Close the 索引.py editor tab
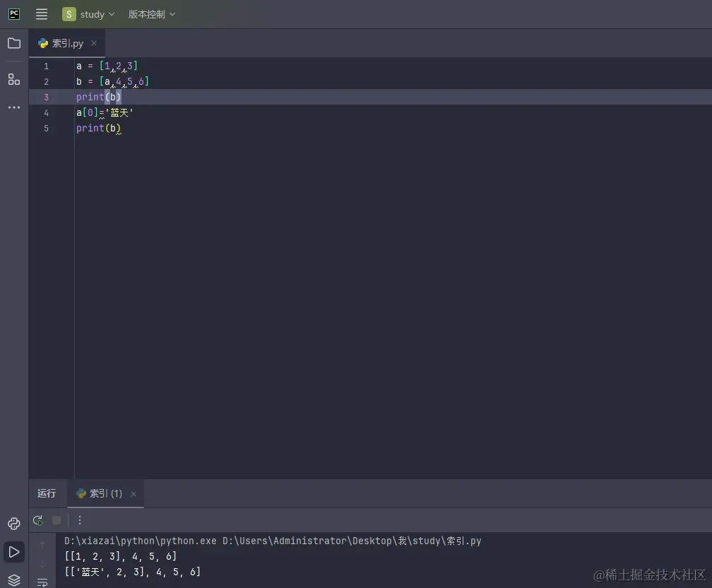 pyautogui.click(x=93, y=43)
